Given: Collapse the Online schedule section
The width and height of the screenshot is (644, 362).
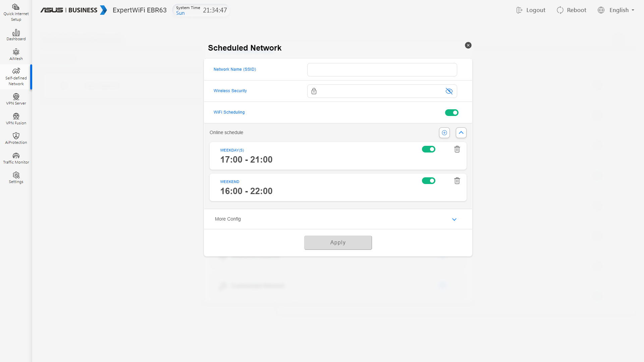Looking at the screenshot, I should click(x=461, y=133).
